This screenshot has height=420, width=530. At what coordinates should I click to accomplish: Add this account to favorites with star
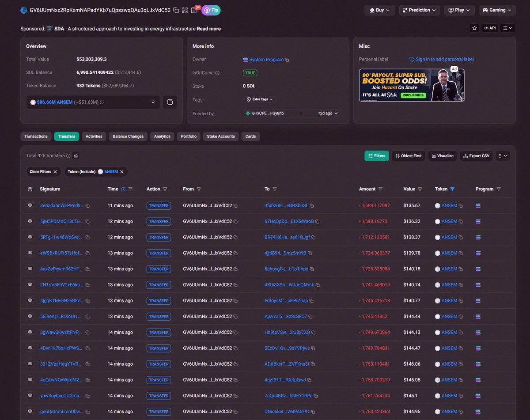pos(474,28)
